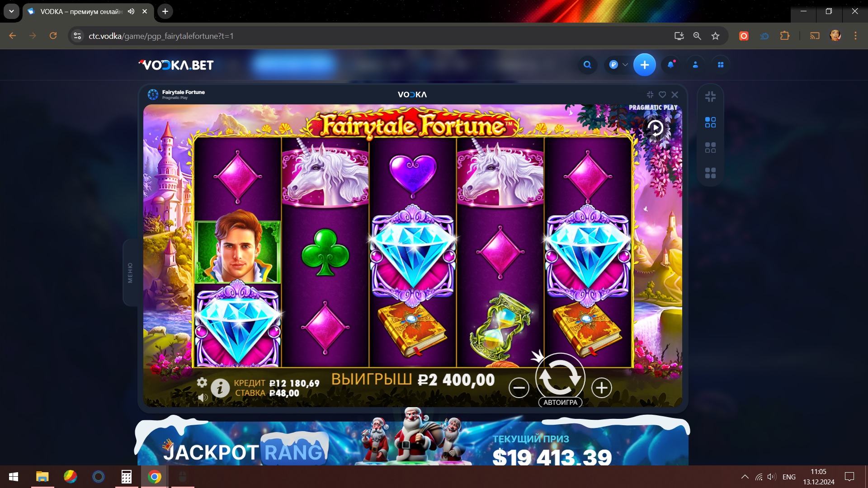868x488 pixels.
Task: Click the blue deposit plus button
Action: 645,65
